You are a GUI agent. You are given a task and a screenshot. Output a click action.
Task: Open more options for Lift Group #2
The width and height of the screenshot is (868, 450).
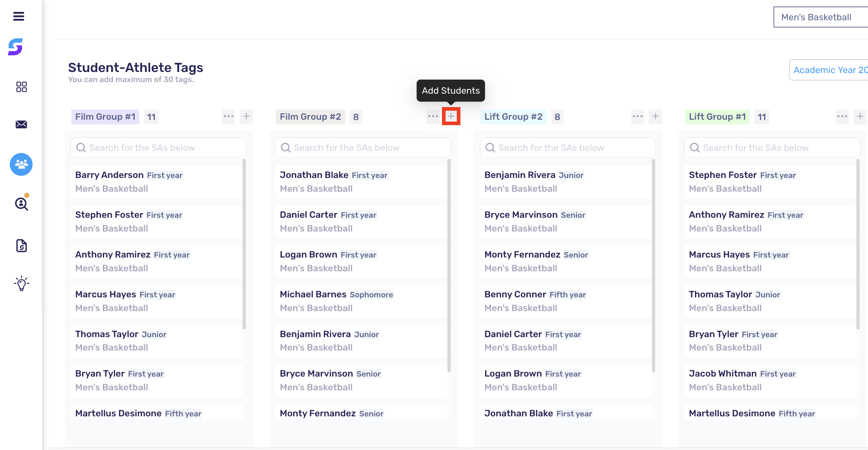point(637,116)
